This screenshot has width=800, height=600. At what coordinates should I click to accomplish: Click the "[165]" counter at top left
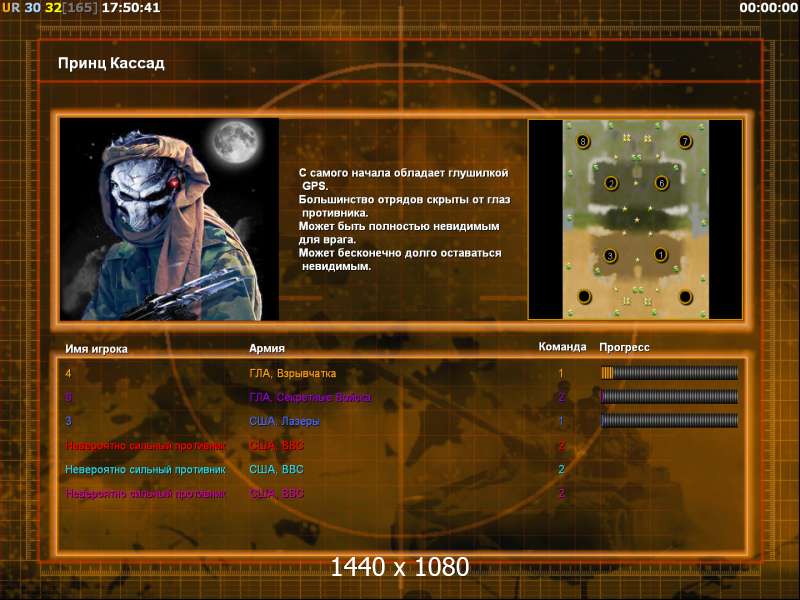(x=80, y=8)
